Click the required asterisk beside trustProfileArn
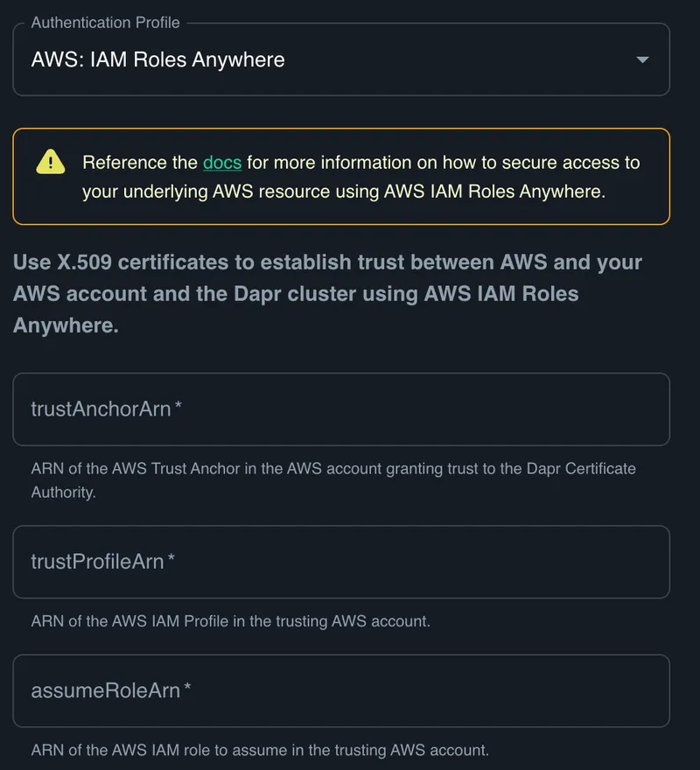Screen dimensions: 700x770 tap(171, 561)
